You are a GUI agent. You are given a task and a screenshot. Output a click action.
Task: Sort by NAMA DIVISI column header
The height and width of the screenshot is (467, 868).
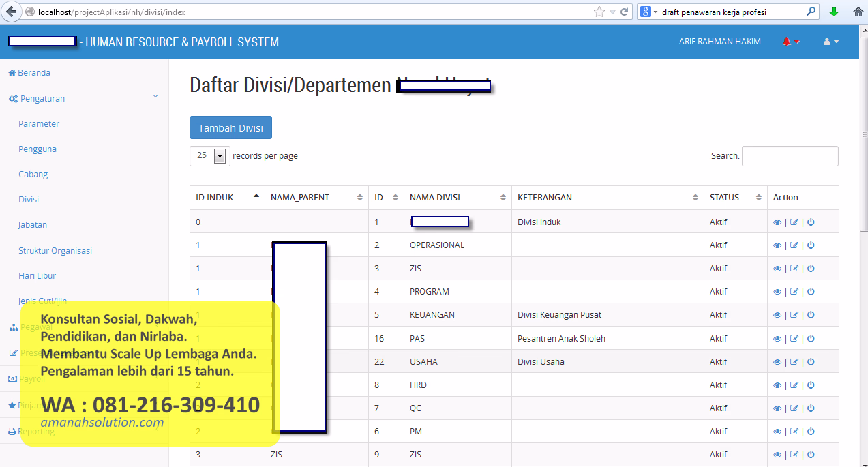pos(458,198)
